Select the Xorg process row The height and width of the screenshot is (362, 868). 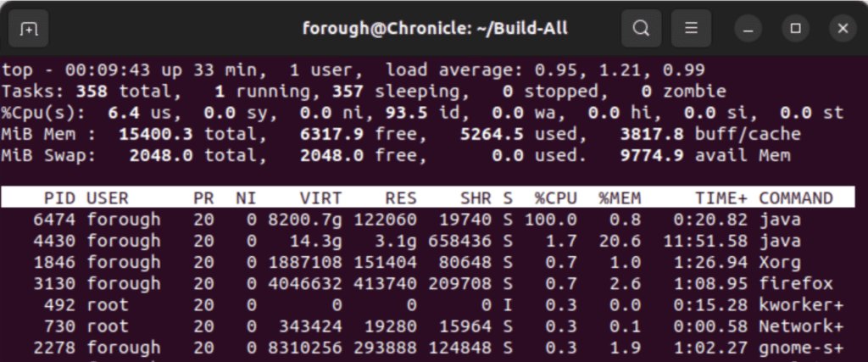427,262
